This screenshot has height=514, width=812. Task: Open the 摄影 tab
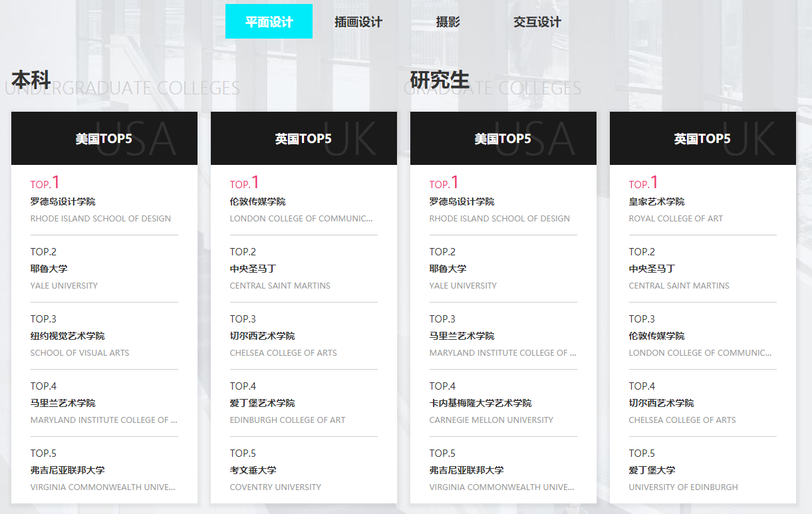point(448,22)
